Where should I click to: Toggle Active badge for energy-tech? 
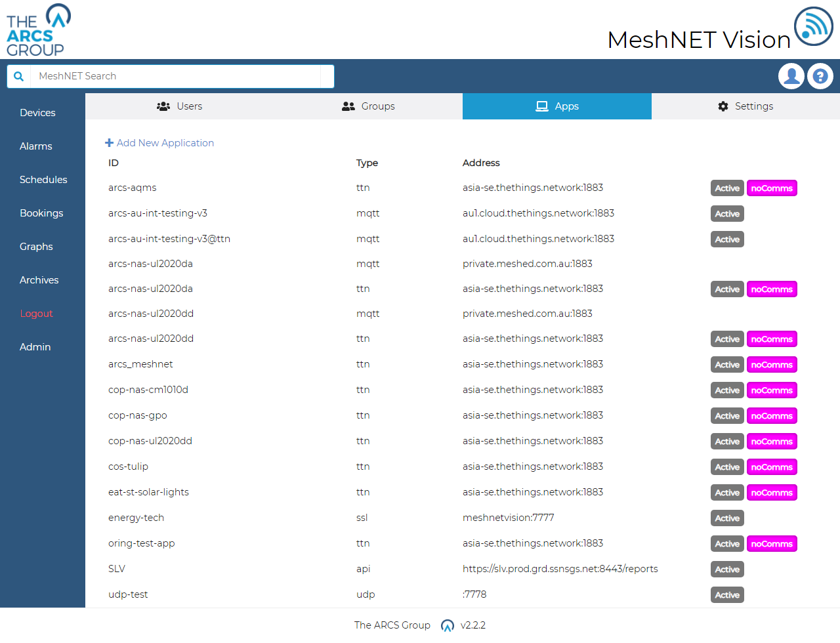tap(727, 518)
